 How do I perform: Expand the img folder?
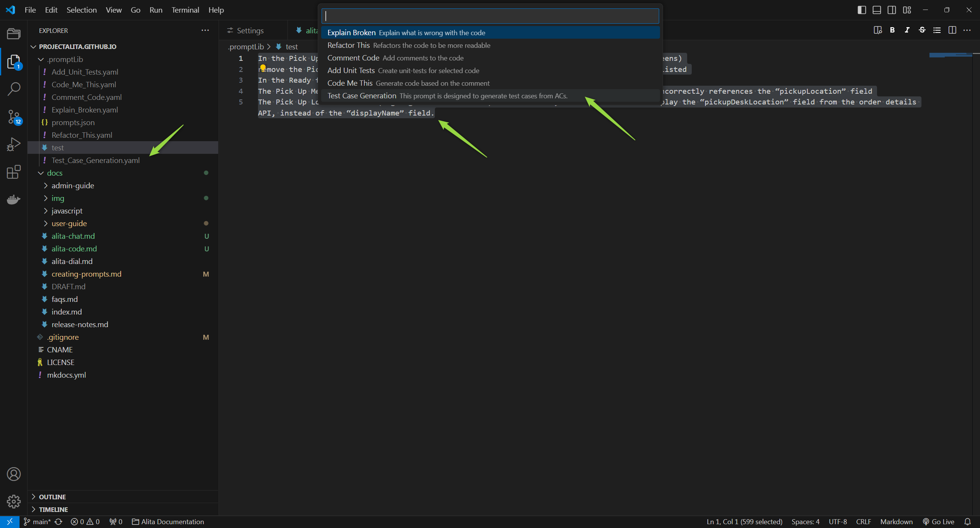click(122, 198)
